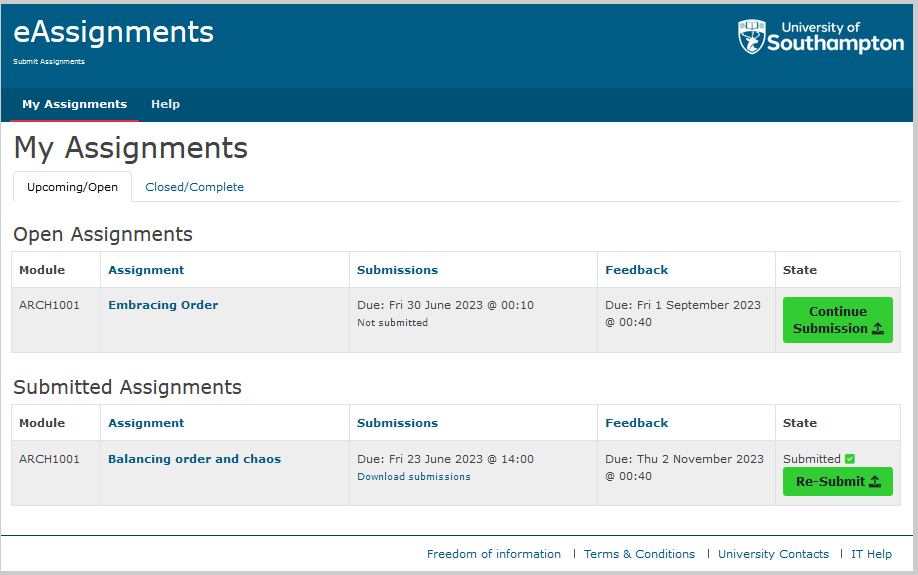918x575 pixels.
Task: Sort Open Assignments by Submissions column
Action: [398, 270]
